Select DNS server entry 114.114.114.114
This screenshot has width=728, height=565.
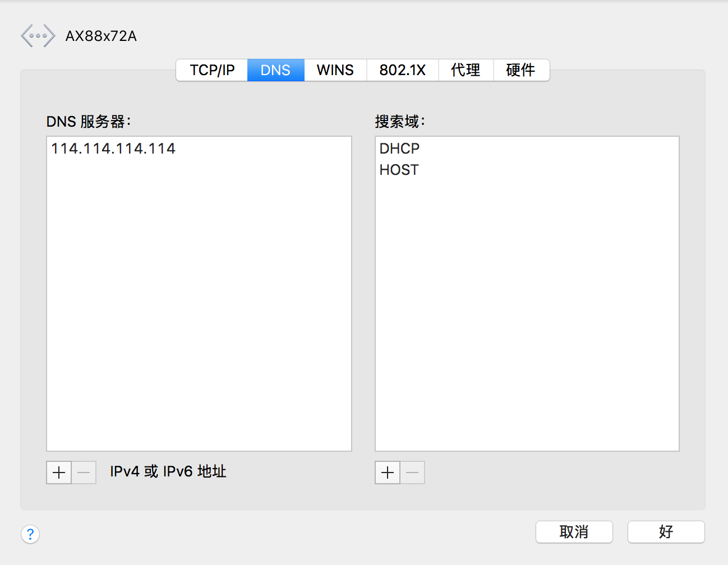tap(199, 149)
